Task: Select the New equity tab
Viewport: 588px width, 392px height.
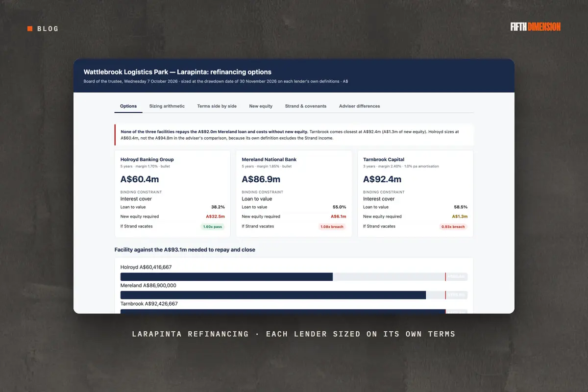Action: (x=261, y=106)
